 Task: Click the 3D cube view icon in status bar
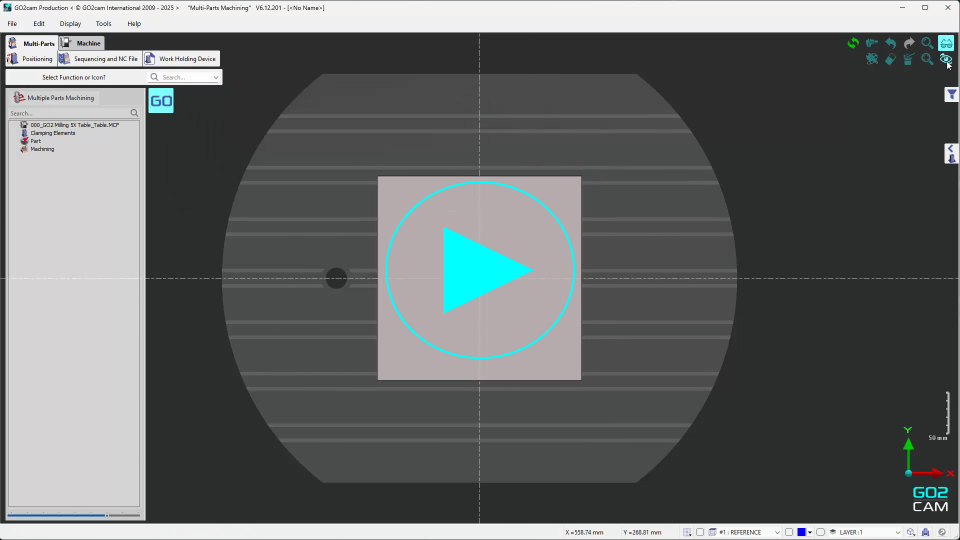pos(911,533)
